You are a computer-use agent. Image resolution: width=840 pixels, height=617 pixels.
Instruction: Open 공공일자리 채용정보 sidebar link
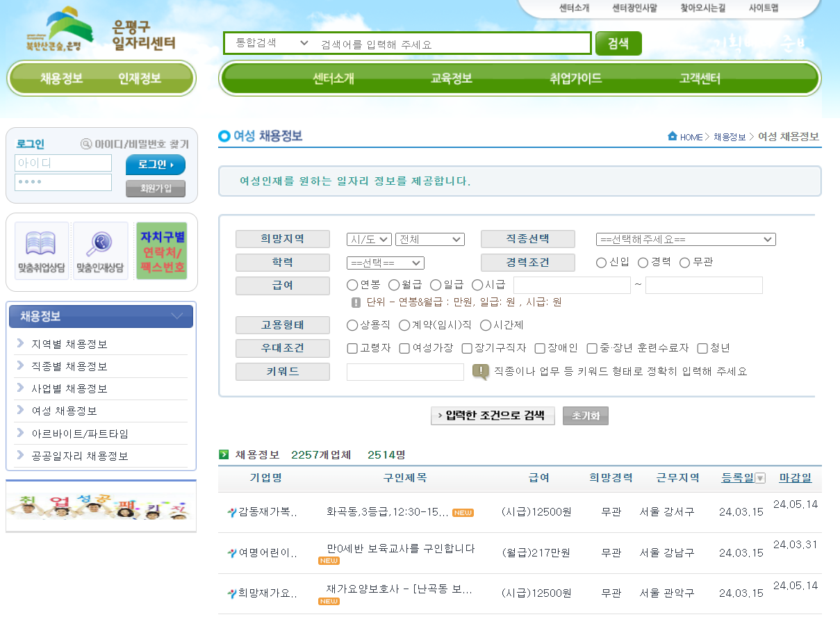(80, 456)
